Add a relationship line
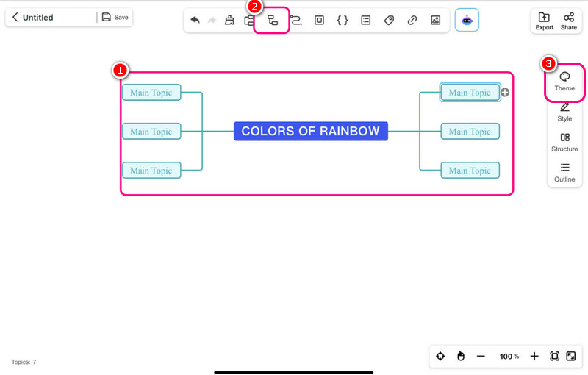 tap(296, 20)
